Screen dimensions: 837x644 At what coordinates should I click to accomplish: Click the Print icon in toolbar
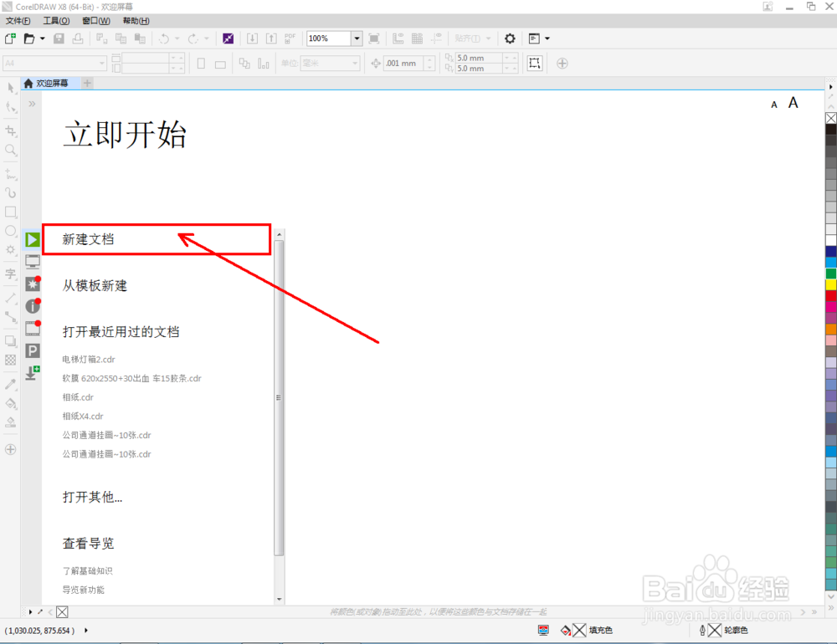point(78,38)
